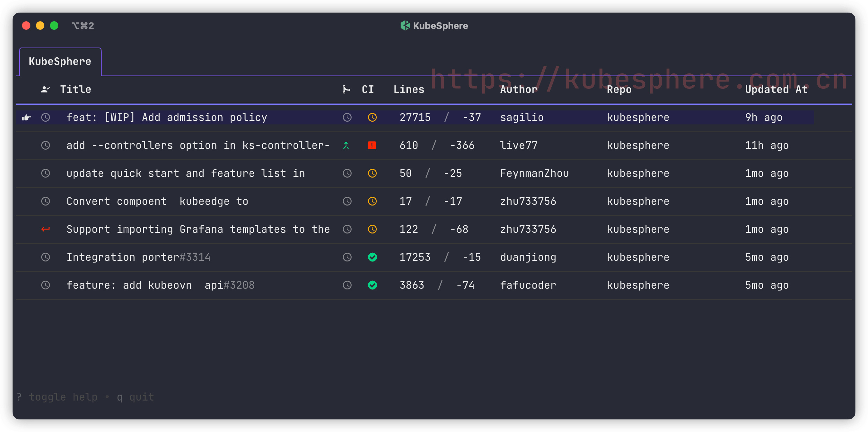Click the orange CI pending icon for FeynmanZhou
This screenshot has width=868, height=432.
(x=372, y=173)
